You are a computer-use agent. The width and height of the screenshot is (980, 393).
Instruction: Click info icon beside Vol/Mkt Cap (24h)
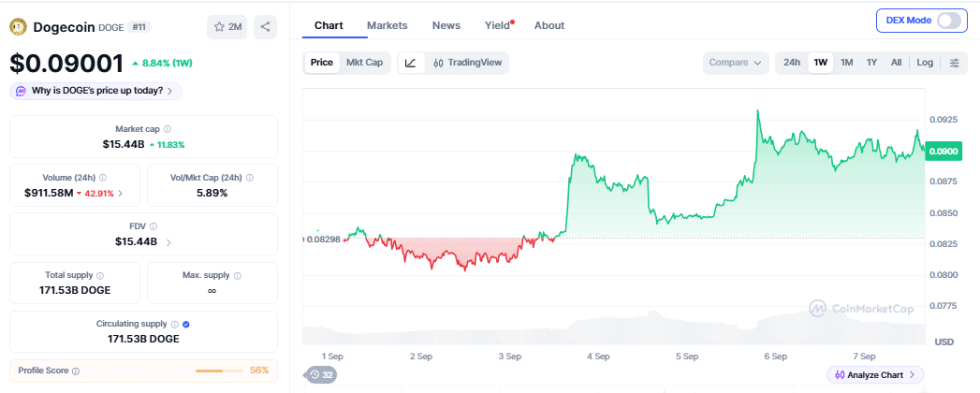tap(249, 178)
